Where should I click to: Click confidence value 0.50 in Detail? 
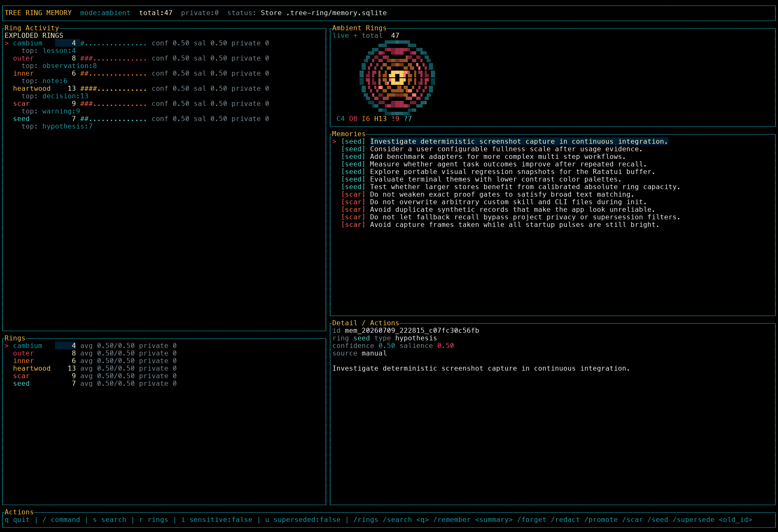(x=387, y=346)
